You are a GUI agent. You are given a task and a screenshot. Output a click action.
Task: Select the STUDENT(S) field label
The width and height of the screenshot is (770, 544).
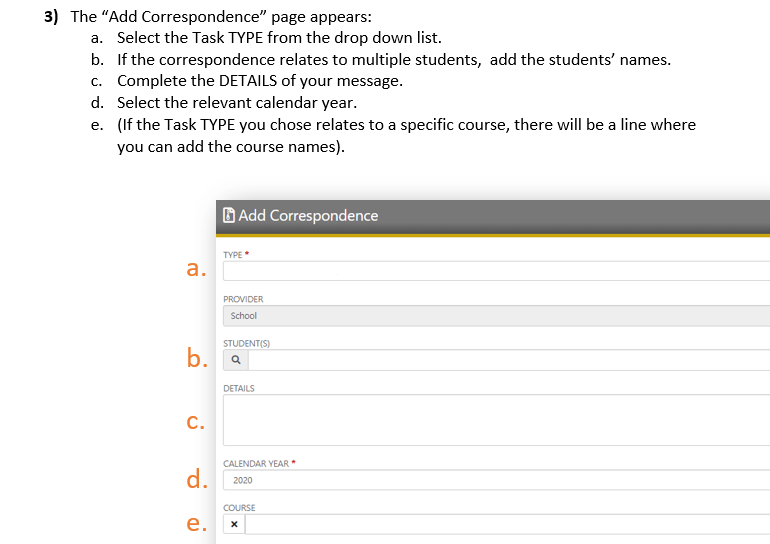pos(247,343)
